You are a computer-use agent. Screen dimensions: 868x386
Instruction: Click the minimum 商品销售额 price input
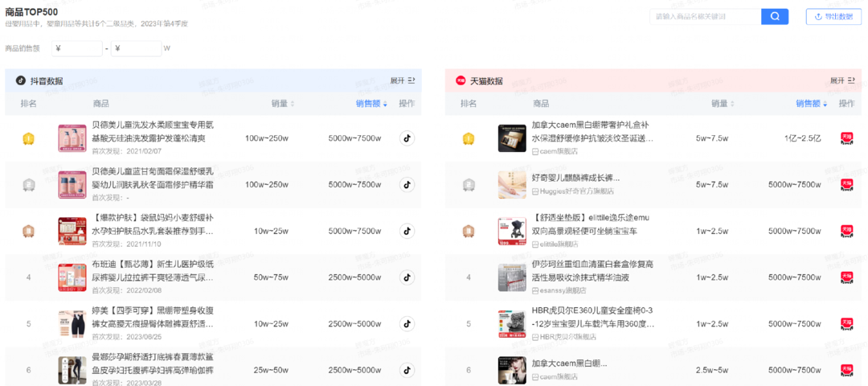point(77,48)
